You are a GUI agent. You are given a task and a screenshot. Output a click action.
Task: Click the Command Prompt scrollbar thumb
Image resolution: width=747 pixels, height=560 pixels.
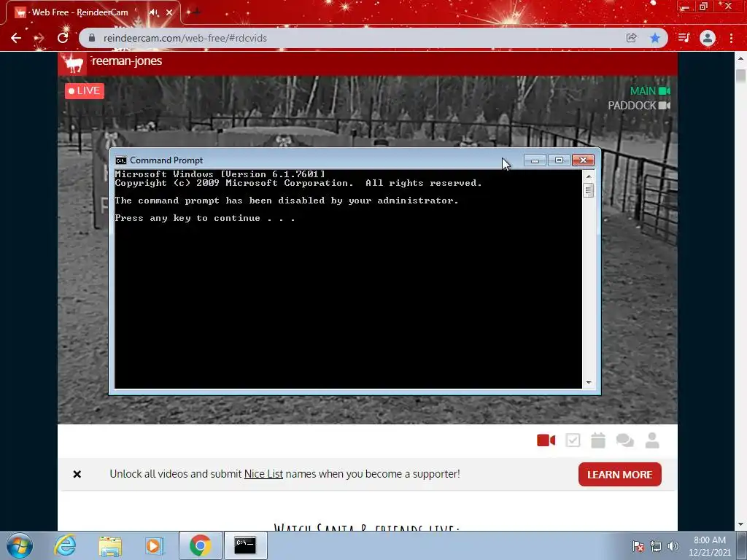point(589,190)
